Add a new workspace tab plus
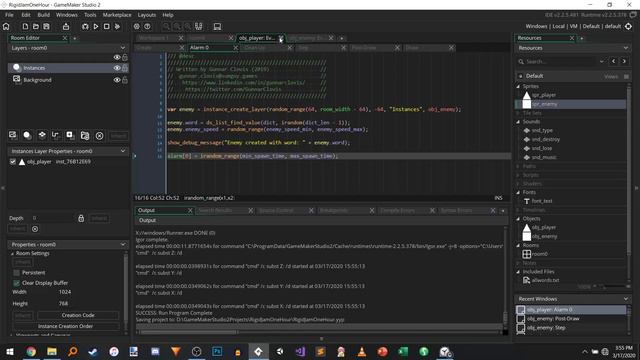Image resolution: width=640 pixels, height=360 pixels. click(342, 38)
